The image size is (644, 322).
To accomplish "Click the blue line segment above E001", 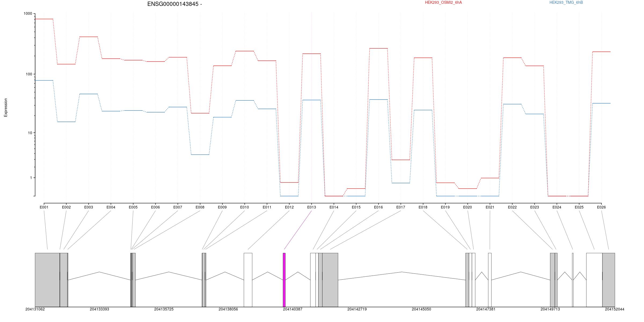I will tap(44, 80).
